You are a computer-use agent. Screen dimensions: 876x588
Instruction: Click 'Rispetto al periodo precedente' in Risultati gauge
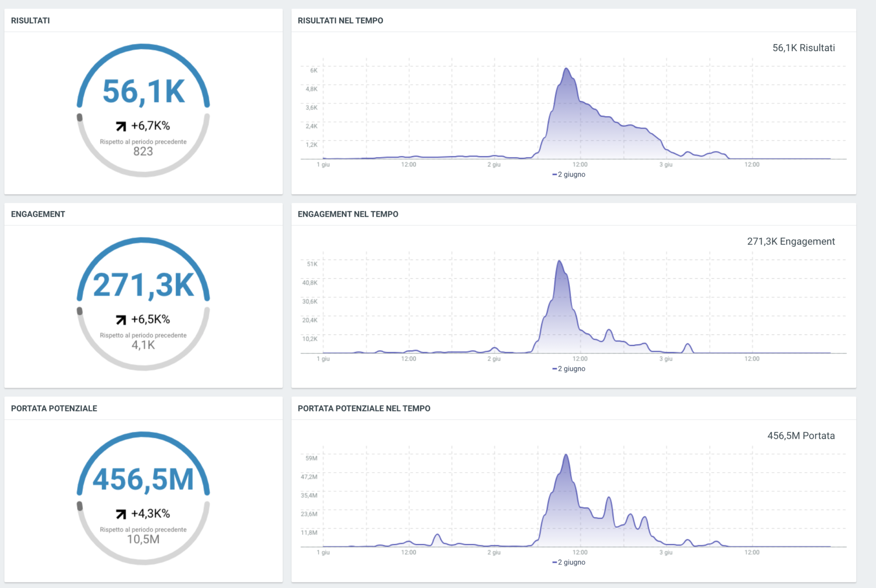tap(143, 141)
